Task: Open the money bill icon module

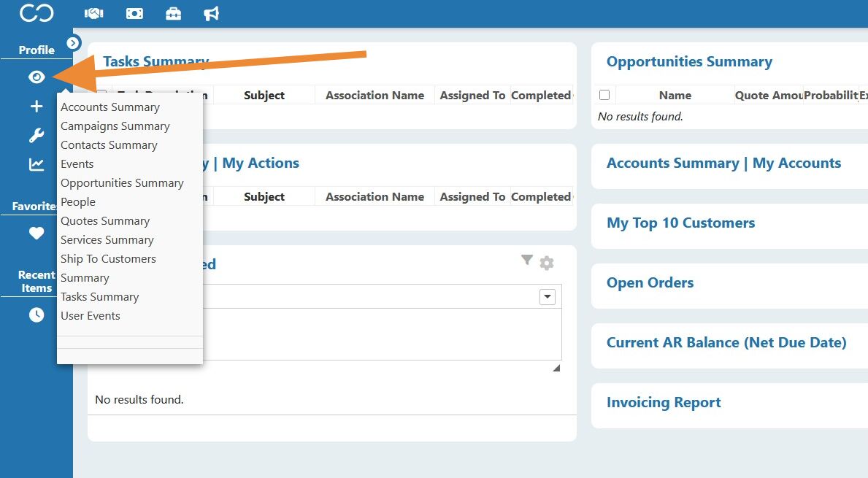Action: click(x=134, y=13)
